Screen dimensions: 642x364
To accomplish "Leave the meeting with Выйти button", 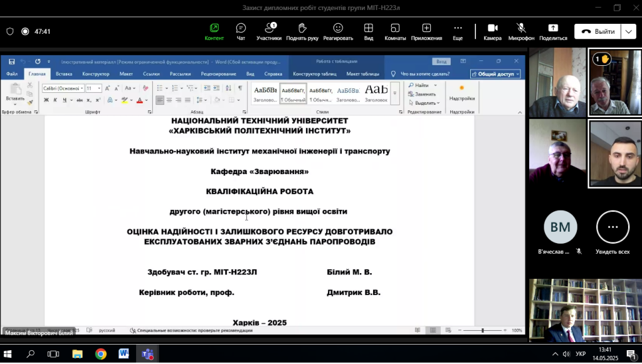I will click(x=597, y=31).
